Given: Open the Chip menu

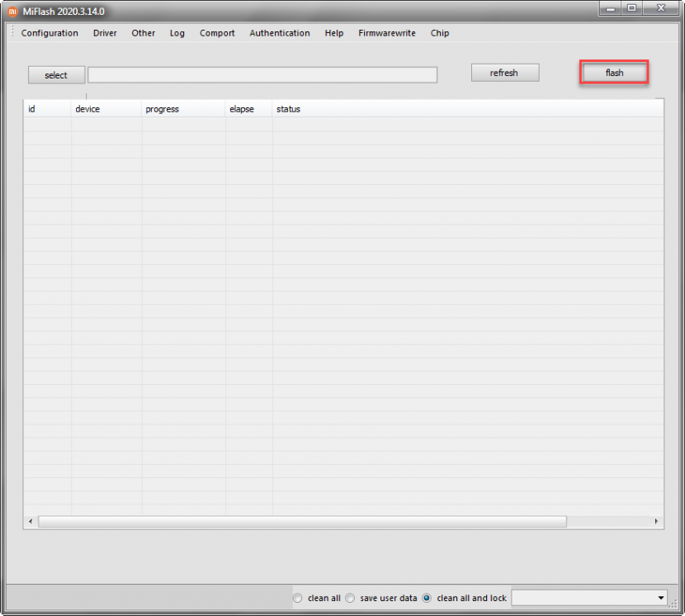Looking at the screenshot, I should 440,33.
